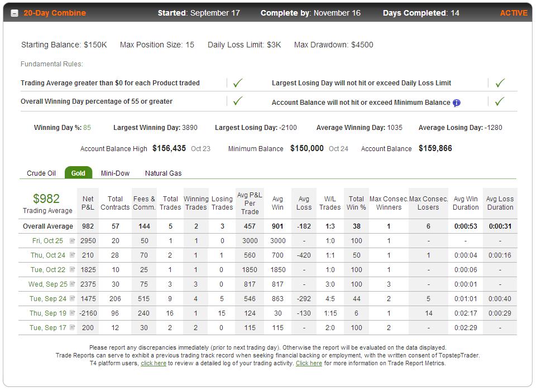Click the 20-Day Combine title
This screenshot has width=537, height=392.
55,13
